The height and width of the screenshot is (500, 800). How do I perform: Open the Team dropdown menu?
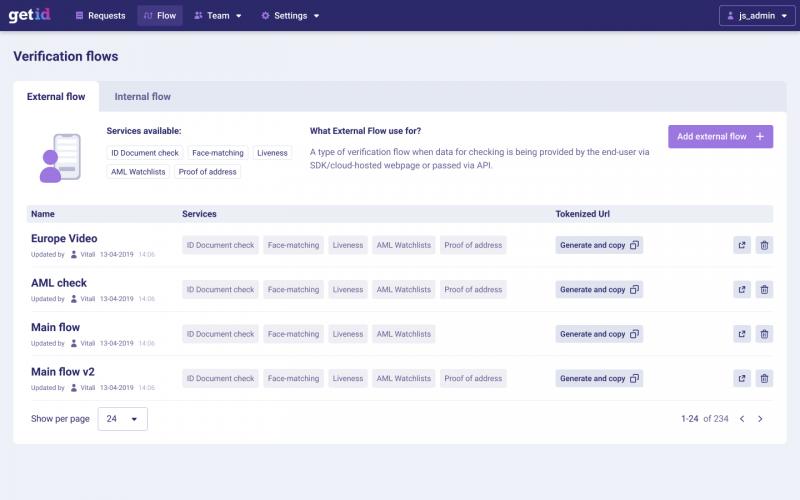pos(217,16)
